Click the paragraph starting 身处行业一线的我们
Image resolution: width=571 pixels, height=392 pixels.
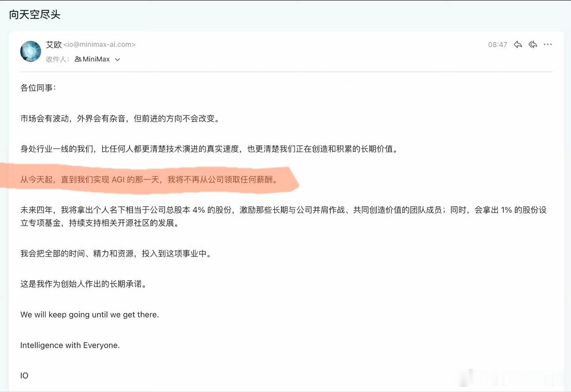(209, 149)
